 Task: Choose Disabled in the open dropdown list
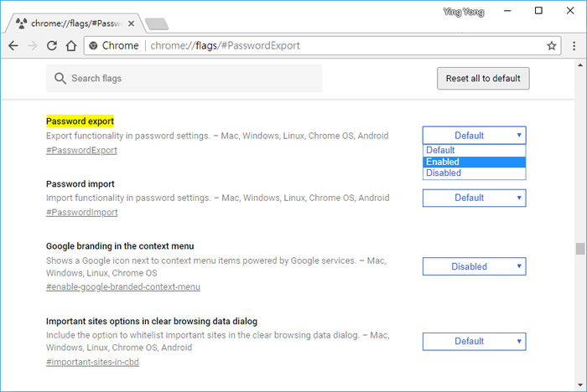tap(475, 173)
